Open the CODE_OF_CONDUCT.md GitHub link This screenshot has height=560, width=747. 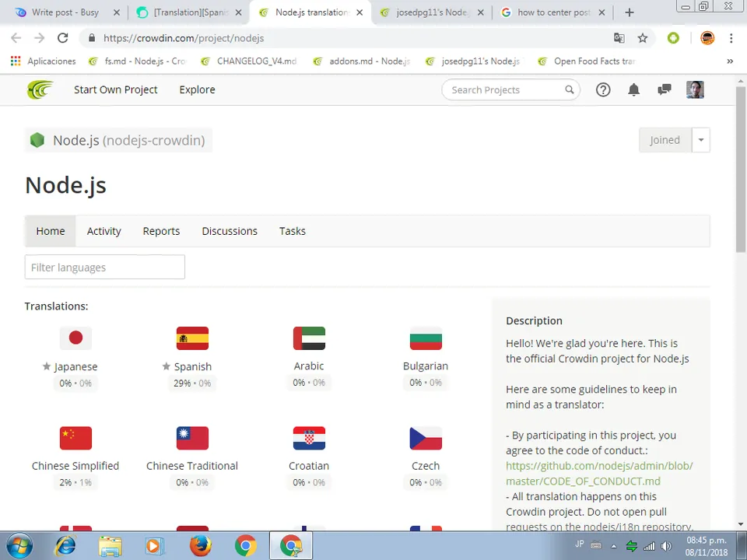point(599,474)
